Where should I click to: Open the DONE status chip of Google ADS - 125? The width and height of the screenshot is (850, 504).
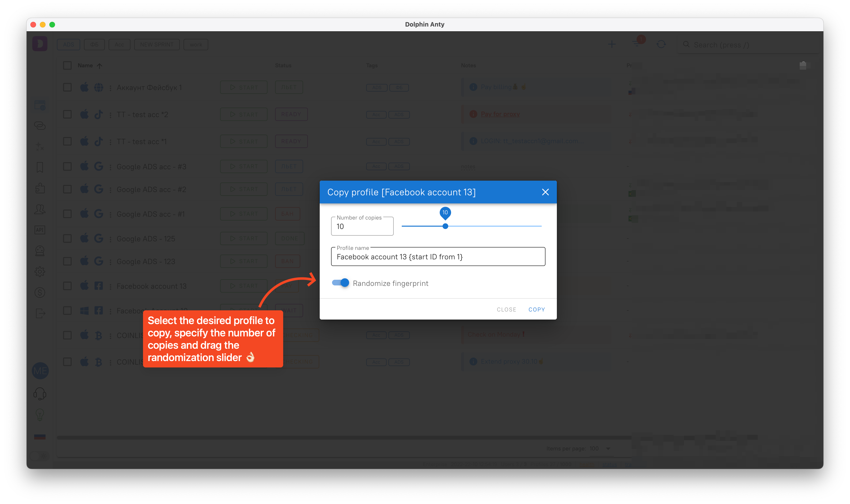289,238
